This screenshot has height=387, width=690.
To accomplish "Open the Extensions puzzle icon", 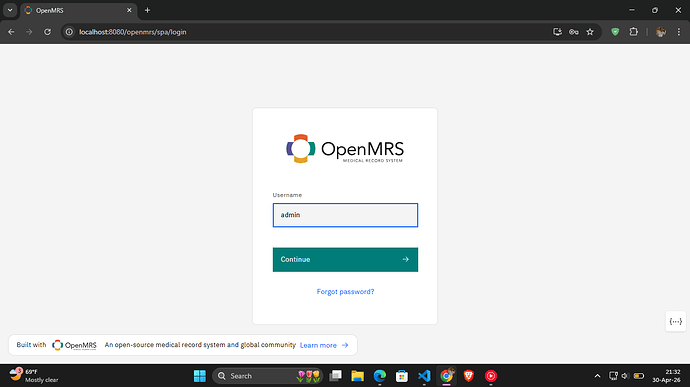I will tap(634, 32).
